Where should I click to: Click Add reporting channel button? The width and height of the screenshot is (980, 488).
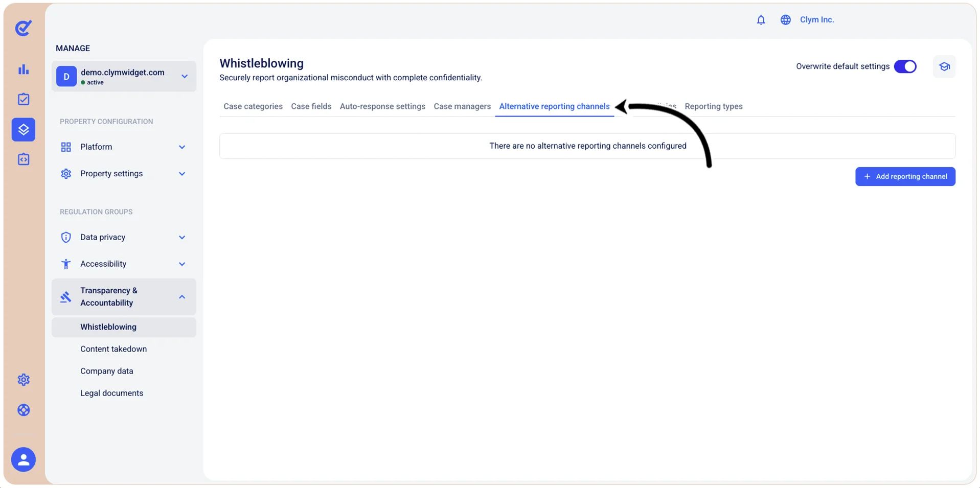tap(905, 176)
